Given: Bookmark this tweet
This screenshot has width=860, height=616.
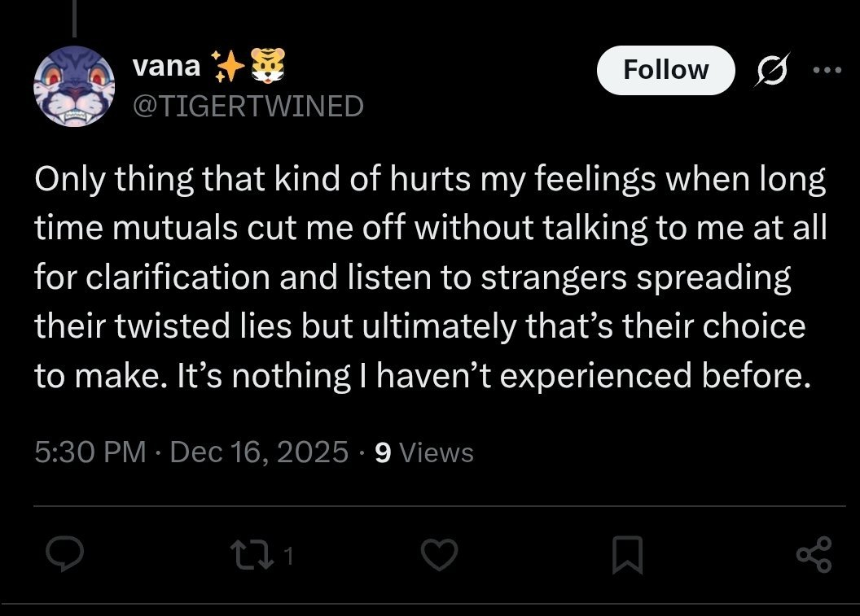Looking at the screenshot, I should point(627,555).
